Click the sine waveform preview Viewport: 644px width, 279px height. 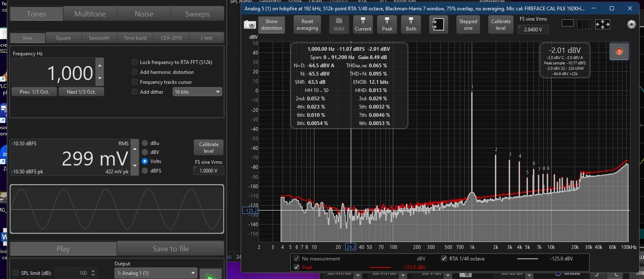(x=117, y=209)
